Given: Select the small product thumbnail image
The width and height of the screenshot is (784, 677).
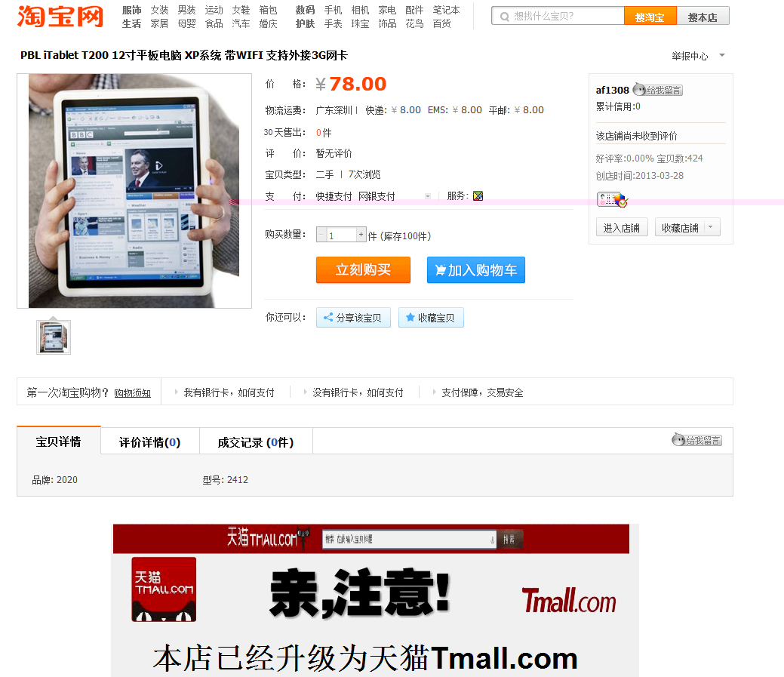Looking at the screenshot, I should (x=54, y=337).
